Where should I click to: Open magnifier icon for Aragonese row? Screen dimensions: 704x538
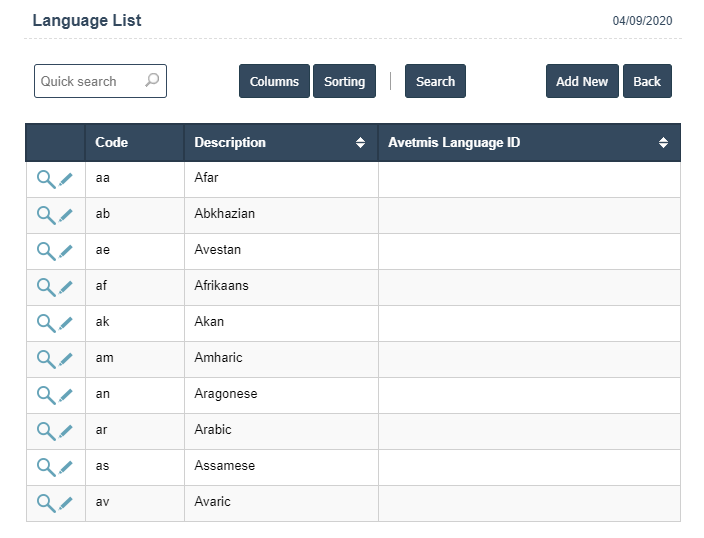click(x=45, y=395)
